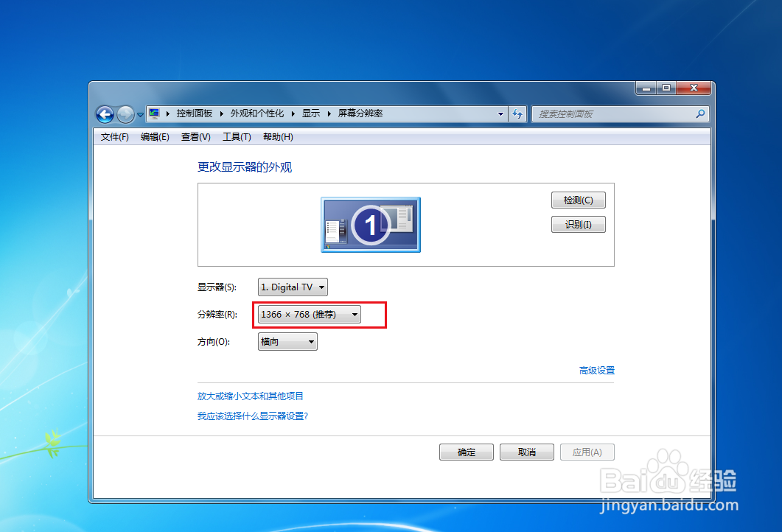Open the address bar history dropdown arrow
The height and width of the screenshot is (532, 782).
500,113
